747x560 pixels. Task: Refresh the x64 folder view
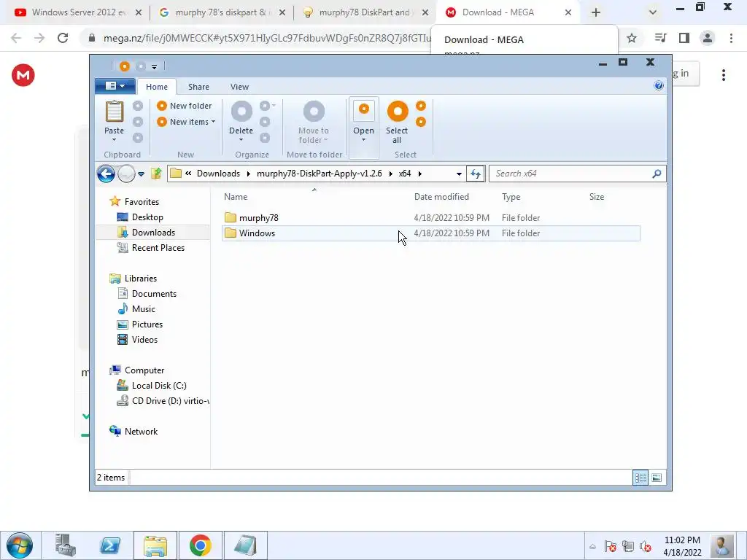tap(476, 174)
